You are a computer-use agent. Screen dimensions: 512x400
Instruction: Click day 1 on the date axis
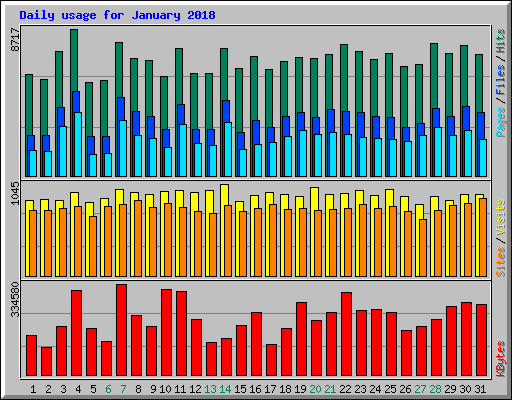33,389
